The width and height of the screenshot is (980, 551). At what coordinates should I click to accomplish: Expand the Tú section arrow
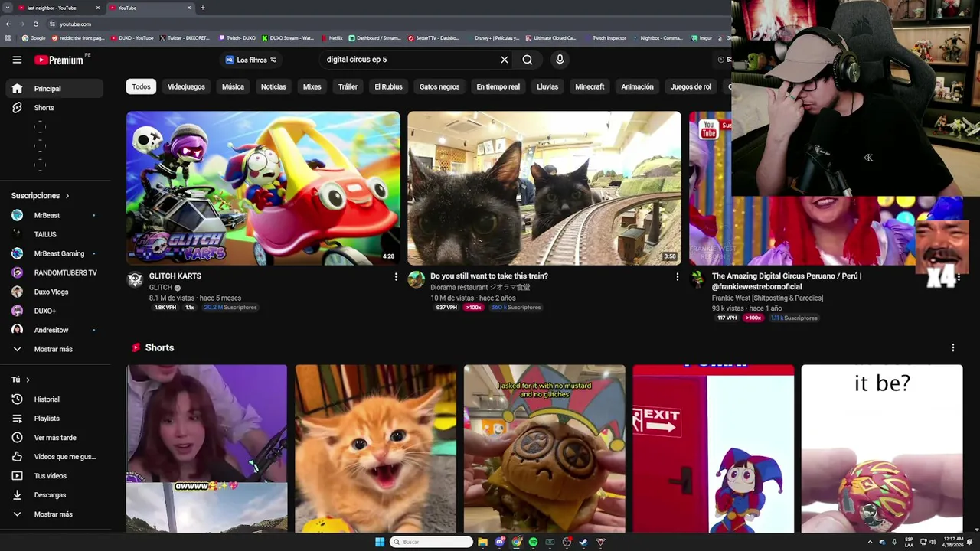(28, 380)
